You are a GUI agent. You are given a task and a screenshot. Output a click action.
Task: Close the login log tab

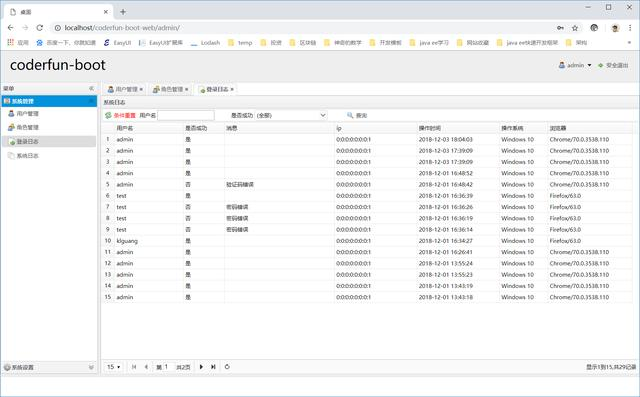(x=232, y=89)
